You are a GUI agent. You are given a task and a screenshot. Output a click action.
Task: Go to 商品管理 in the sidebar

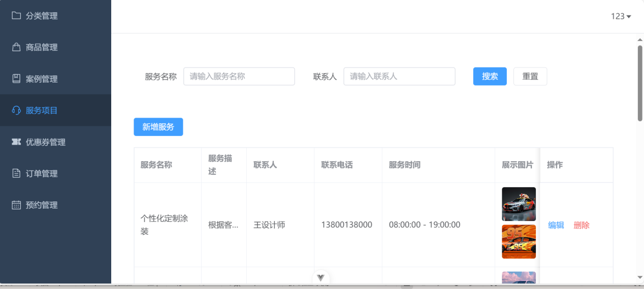click(x=55, y=47)
